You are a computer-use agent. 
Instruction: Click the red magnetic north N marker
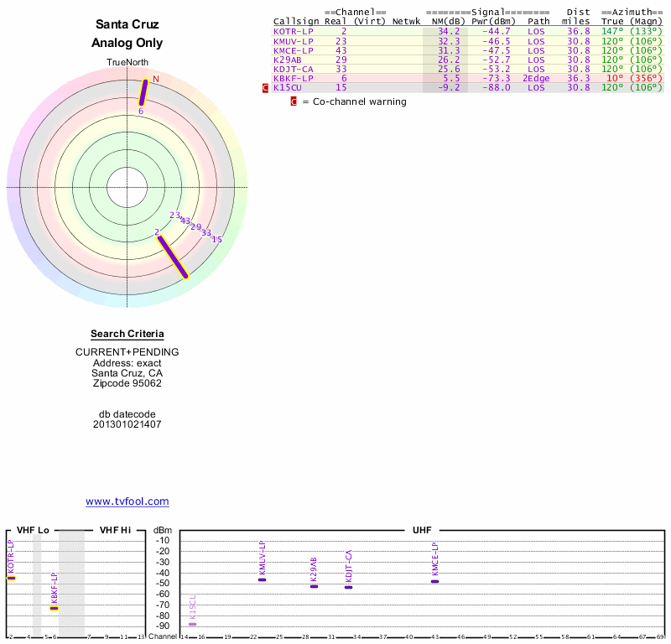point(155,79)
